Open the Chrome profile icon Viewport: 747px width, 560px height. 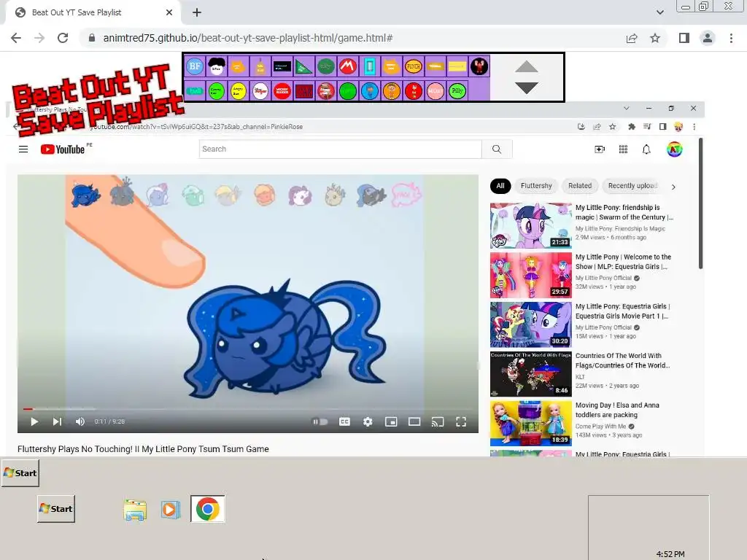tap(708, 38)
